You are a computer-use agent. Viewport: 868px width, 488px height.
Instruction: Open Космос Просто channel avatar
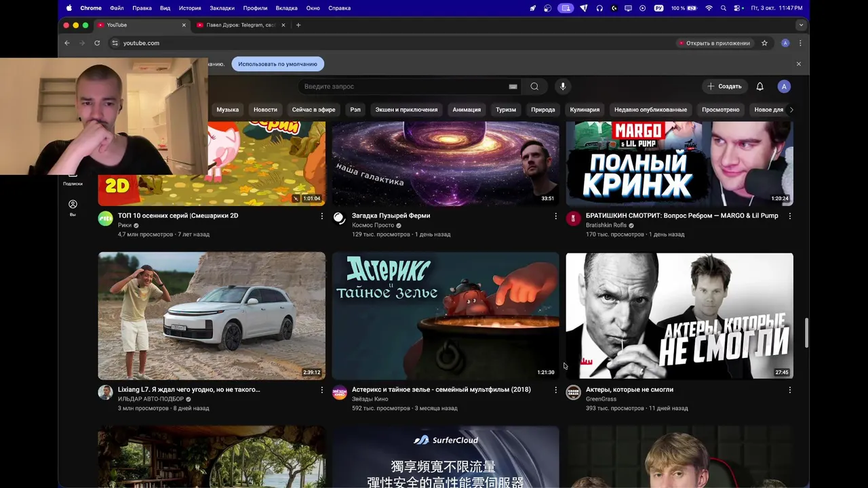[x=339, y=218]
